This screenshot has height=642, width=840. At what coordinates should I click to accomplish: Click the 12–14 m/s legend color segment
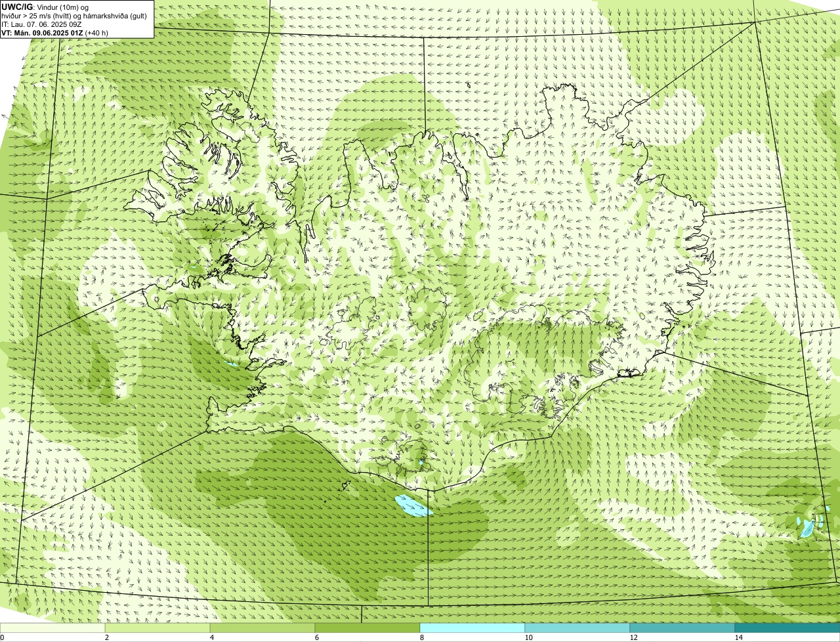point(682,628)
